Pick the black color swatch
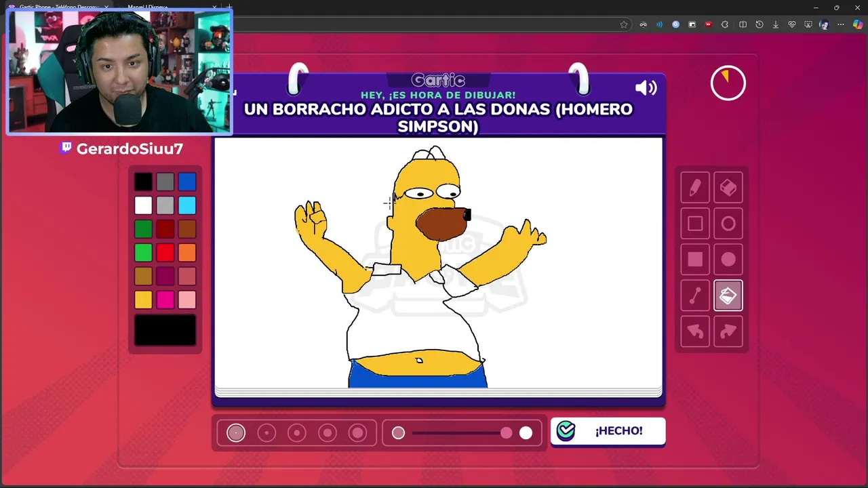868x488 pixels. [x=143, y=182]
